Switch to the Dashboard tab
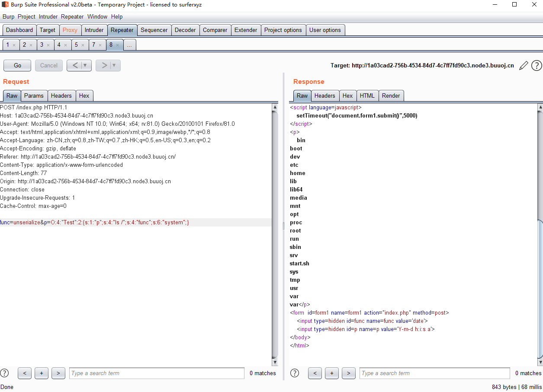 [19, 30]
